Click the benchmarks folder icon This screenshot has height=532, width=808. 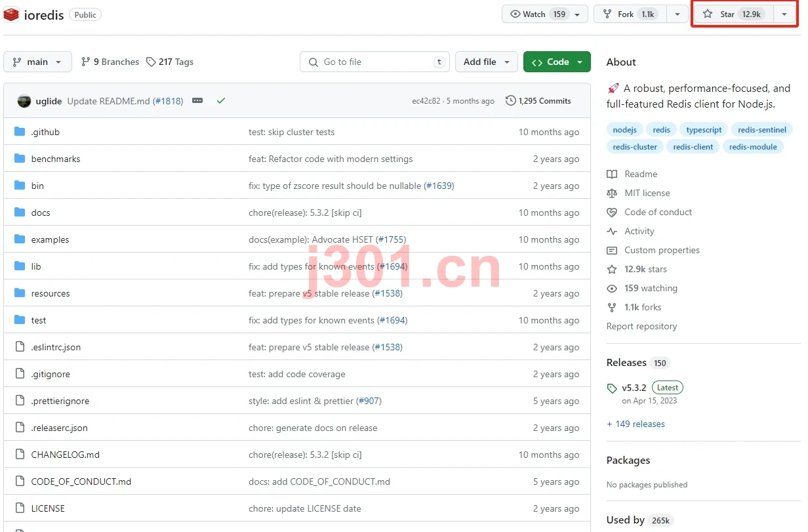20,159
